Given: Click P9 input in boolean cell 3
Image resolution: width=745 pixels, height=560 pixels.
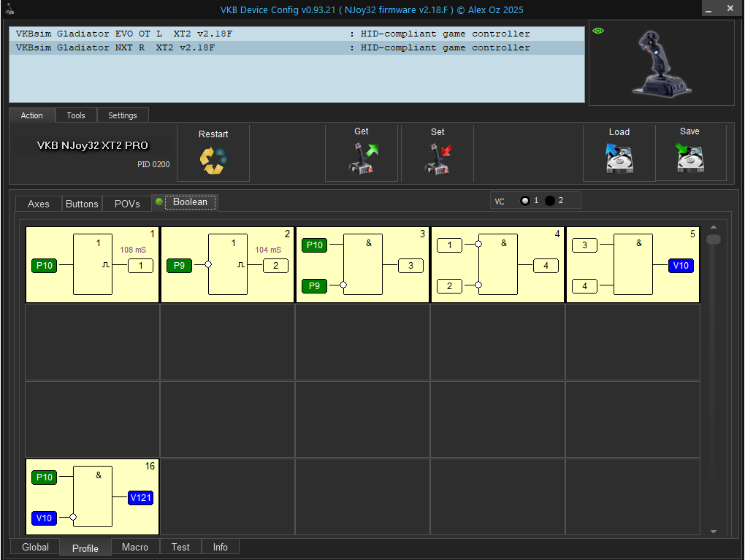Looking at the screenshot, I should [x=315, y=286].
